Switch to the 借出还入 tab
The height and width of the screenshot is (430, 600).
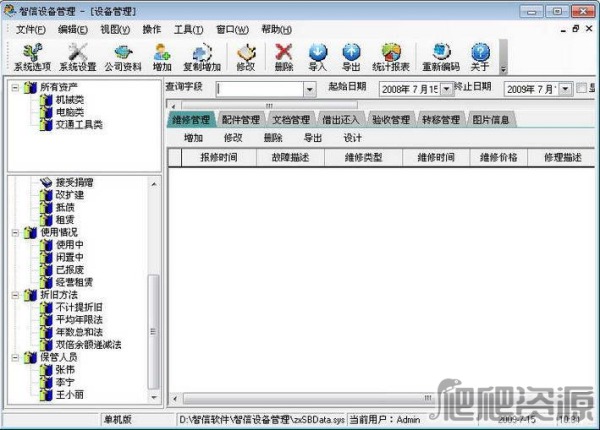point(341,120)
